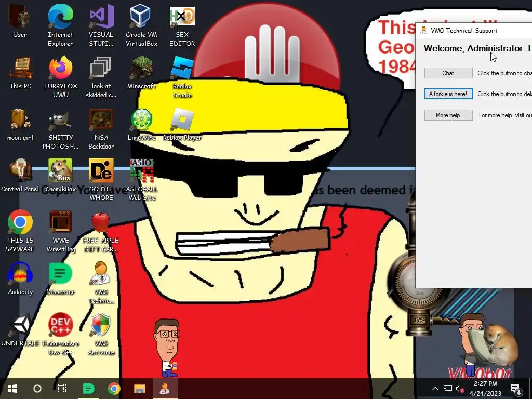This screenshot has width=532, height=399.
Task: Click the More help button
Action: click(448, 115)
